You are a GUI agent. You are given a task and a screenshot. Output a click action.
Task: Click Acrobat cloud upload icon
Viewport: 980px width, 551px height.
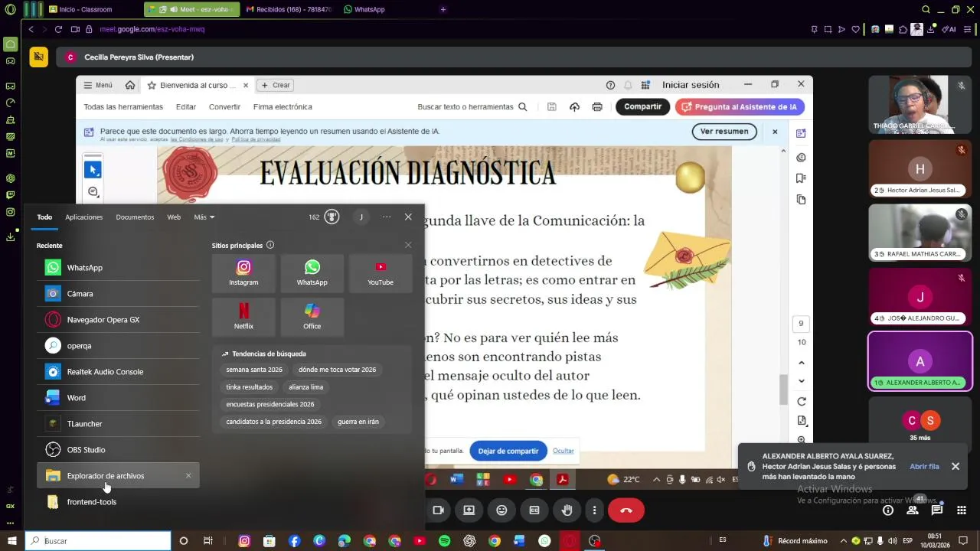(x=574, y=107)
